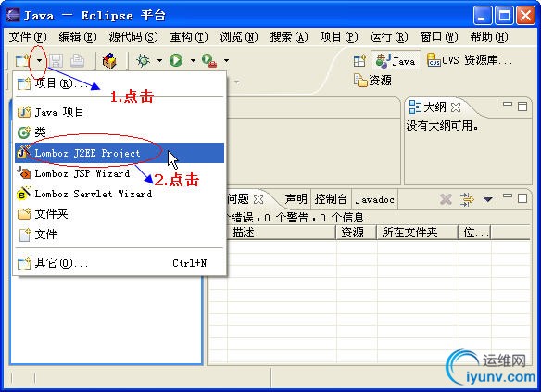541x392 pixels.
Task: Click the Save floppy disk icon
Action: (56, 61)
